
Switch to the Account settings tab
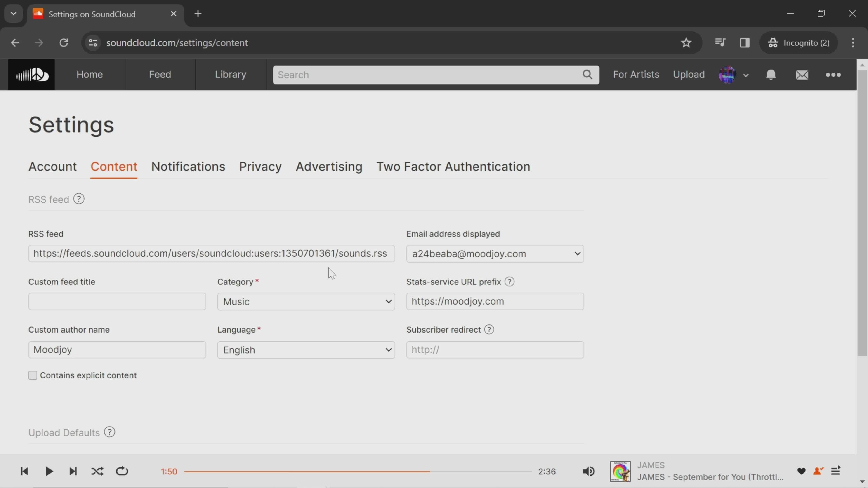[52, 167]
